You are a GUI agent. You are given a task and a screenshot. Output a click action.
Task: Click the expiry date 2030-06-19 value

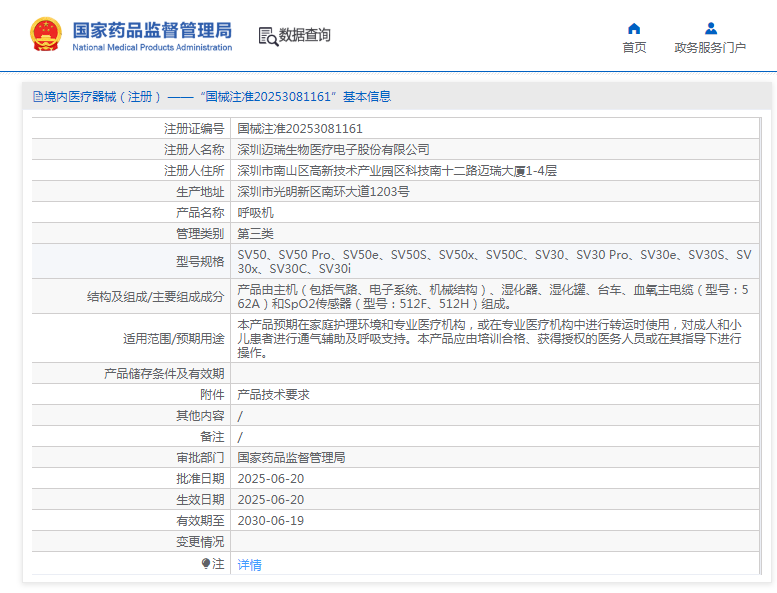point(270,521)
